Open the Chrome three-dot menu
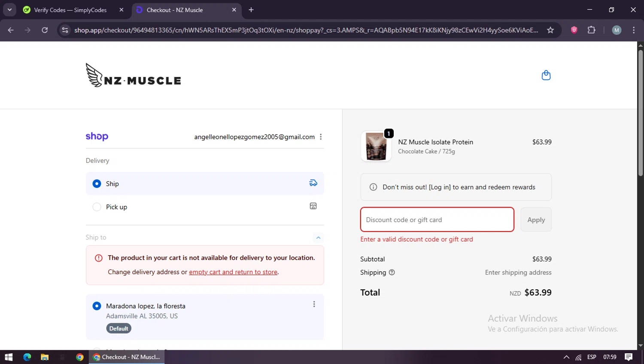This screenshot has height=364, width=644. click(634, 30)
